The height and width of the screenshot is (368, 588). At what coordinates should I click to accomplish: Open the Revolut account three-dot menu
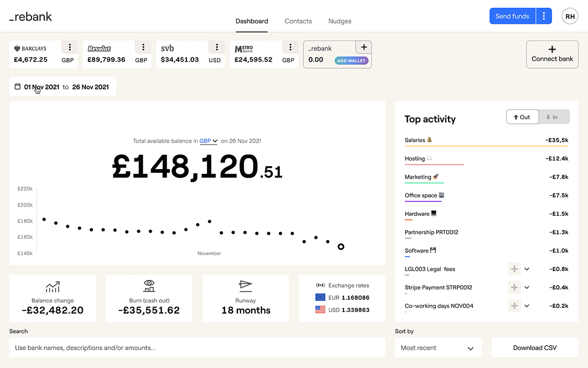(143, 47)
